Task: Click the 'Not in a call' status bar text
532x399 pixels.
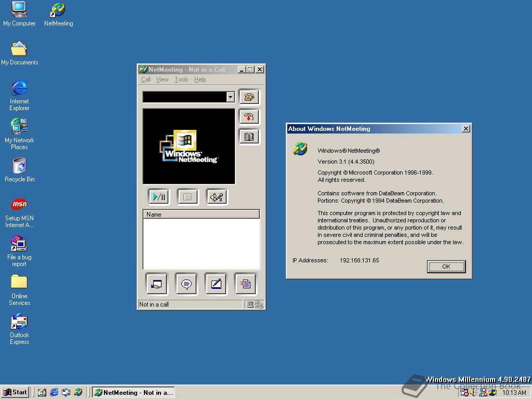Action: coord(154,304)
